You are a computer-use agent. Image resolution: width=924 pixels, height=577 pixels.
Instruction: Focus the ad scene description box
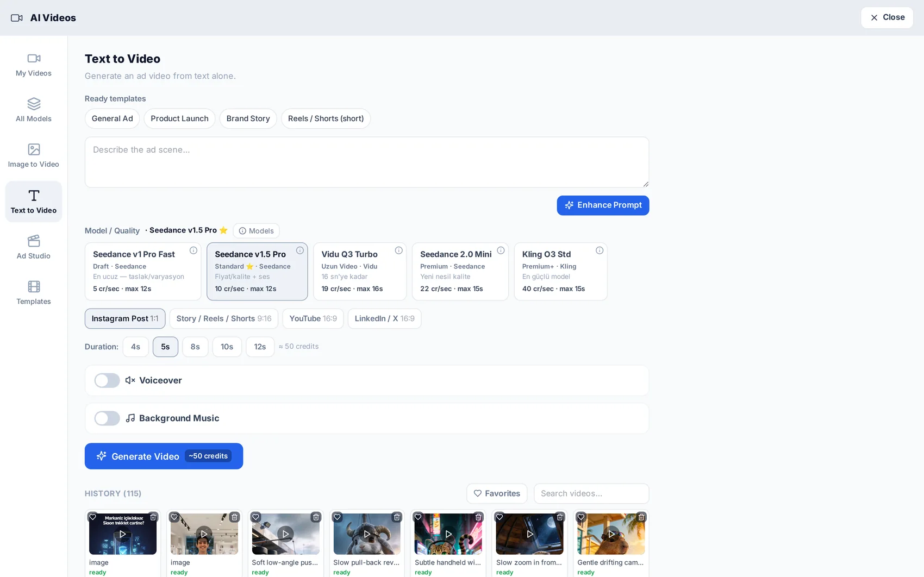367,162
